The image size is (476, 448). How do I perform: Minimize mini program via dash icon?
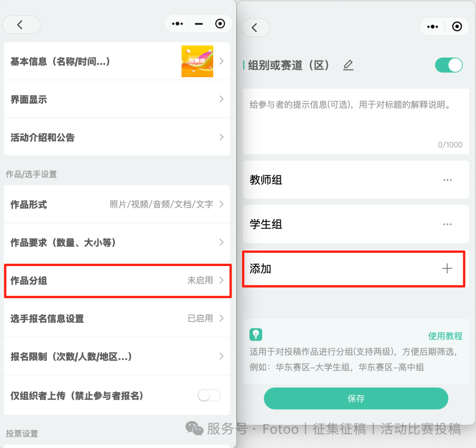[199, 24]
